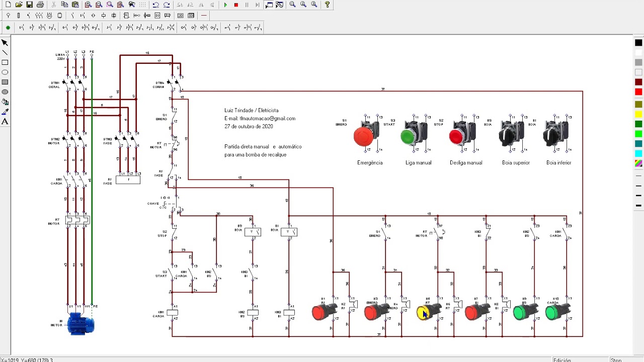Step the simulation forward
Image resolution: width=644 pixels, height=362 pixels.
[257, 5]
